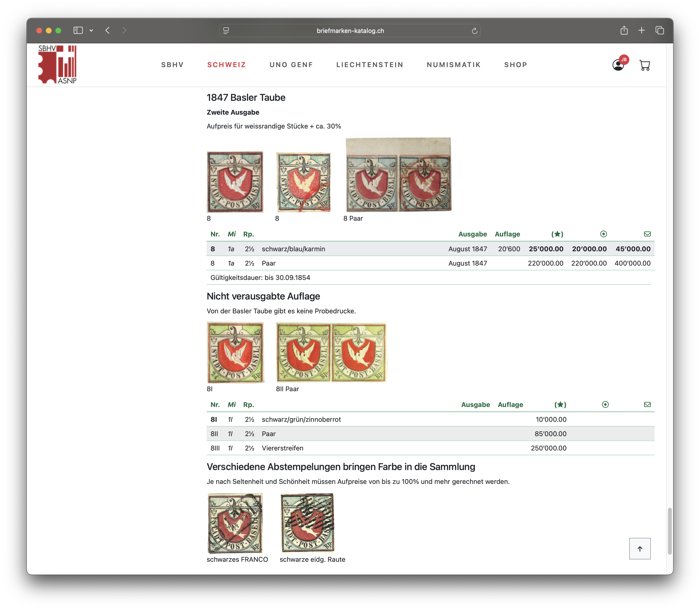Click the page reload icon
700x610 pixels.
click(475, 31)
